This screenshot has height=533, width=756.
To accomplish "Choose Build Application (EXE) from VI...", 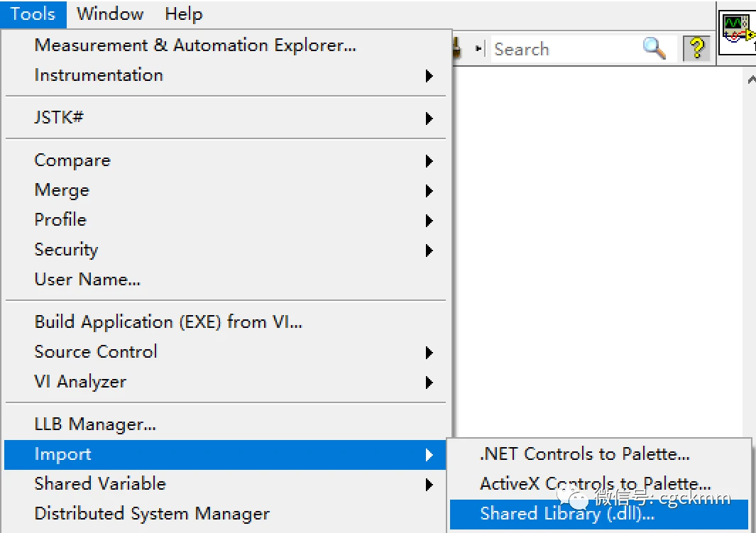I will pyautogui.click(x=168, y=322).
